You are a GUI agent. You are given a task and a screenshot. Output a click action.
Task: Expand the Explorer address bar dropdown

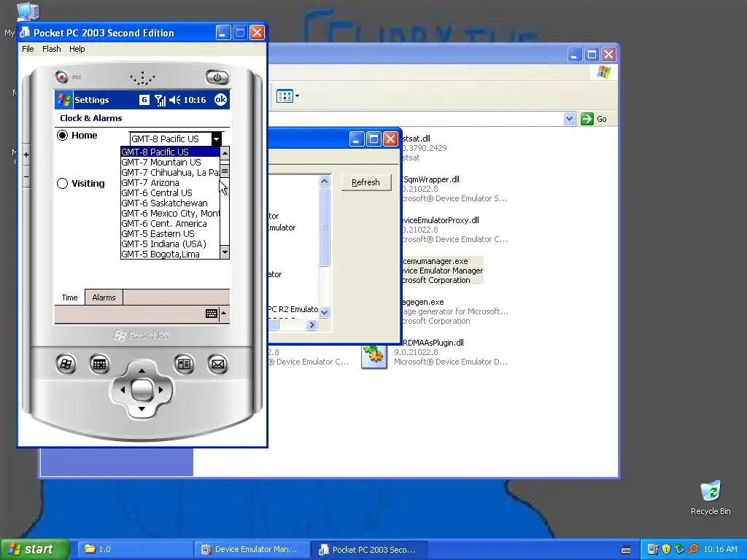tap(569, 119)
